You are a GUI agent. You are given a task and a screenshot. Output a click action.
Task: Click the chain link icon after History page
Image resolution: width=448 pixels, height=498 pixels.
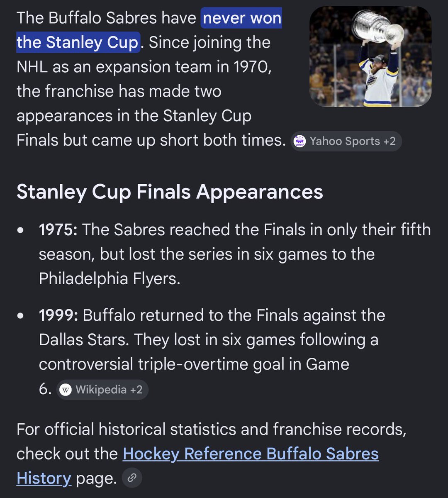[132, 478]
